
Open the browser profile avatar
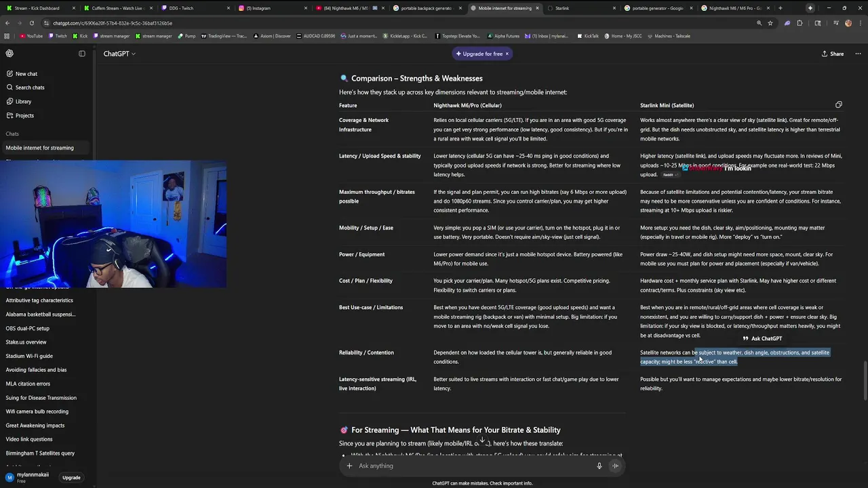(848, 23)
